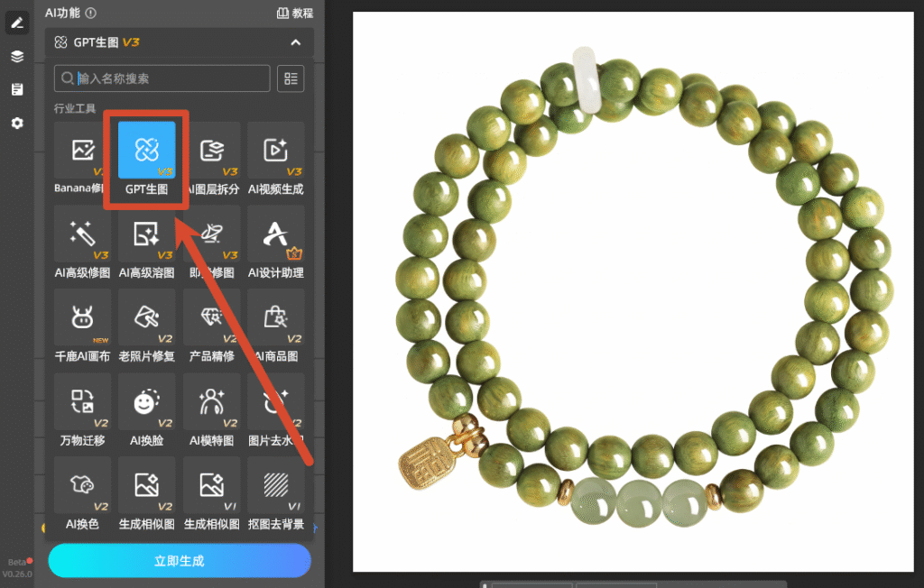The width and height of the screenshot is (924, 588).
Task: Select the AI高级溶图 tool
Action: pyautogui.click(x=147, y=243)
